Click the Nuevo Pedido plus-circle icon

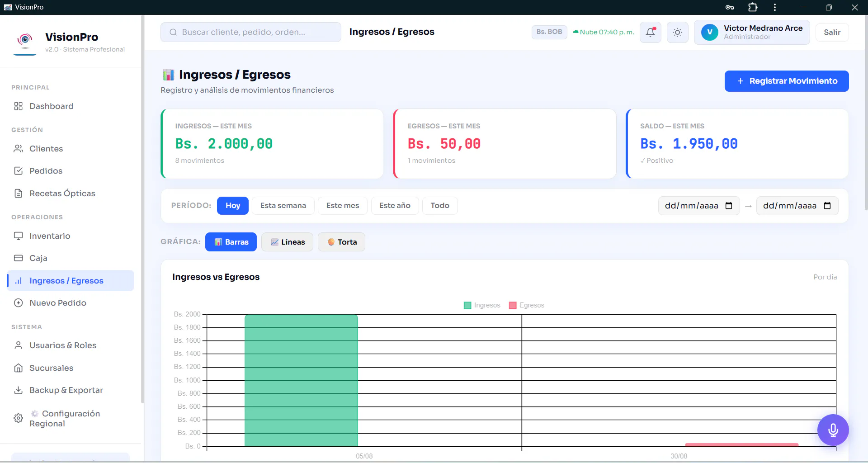pyautogui.click(x=18, y=303)
